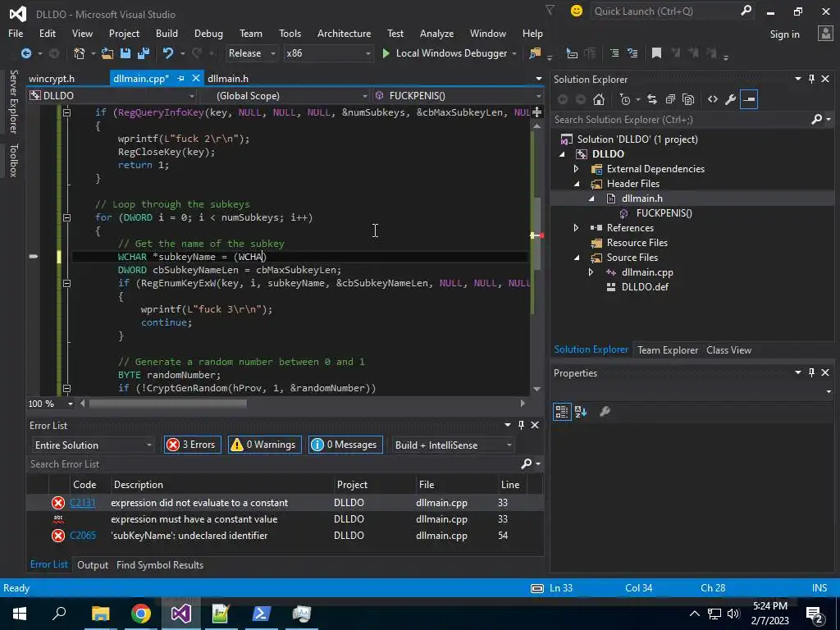Open Properties wrench in Solution Explorer
The image size is (840, 630).
click(730, 99)
